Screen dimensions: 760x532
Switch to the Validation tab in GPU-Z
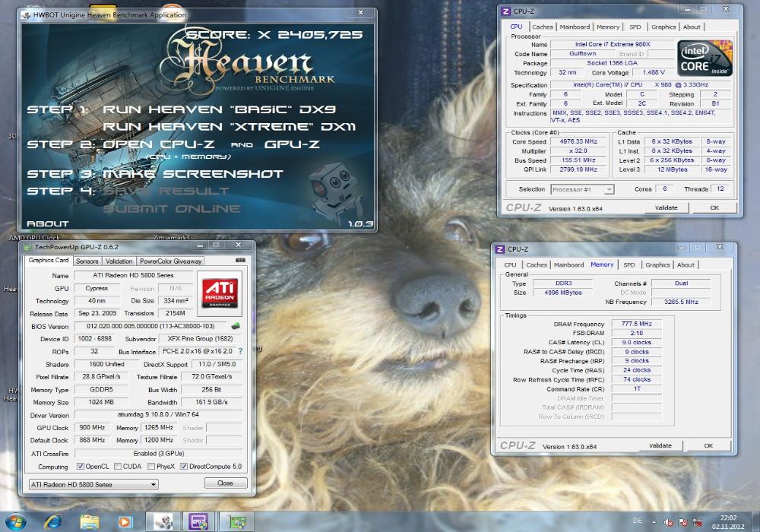click(x=119, y=261)
